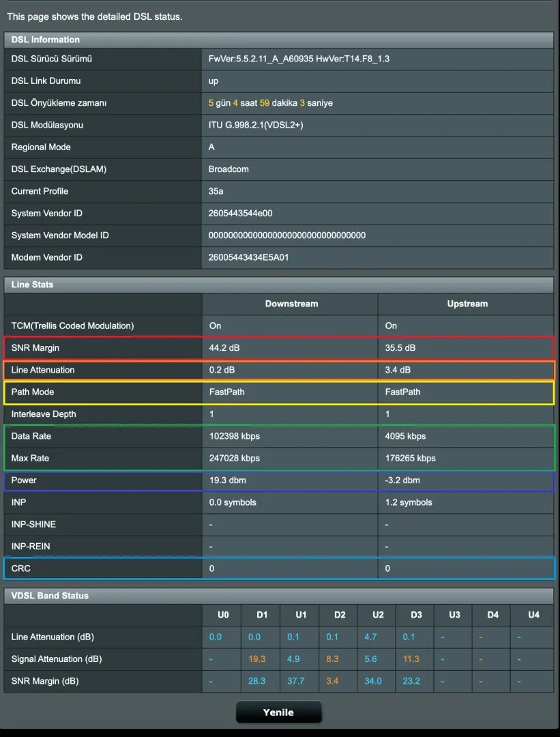Click D1 SNR Margin value 28.3
560x737 pixels.
click(x=257, y=681)
